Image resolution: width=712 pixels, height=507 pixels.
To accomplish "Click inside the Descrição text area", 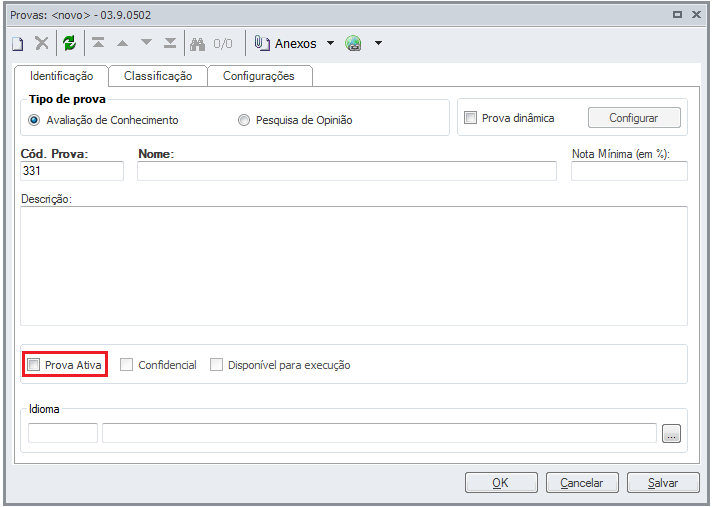I will (x=354, y=266).
